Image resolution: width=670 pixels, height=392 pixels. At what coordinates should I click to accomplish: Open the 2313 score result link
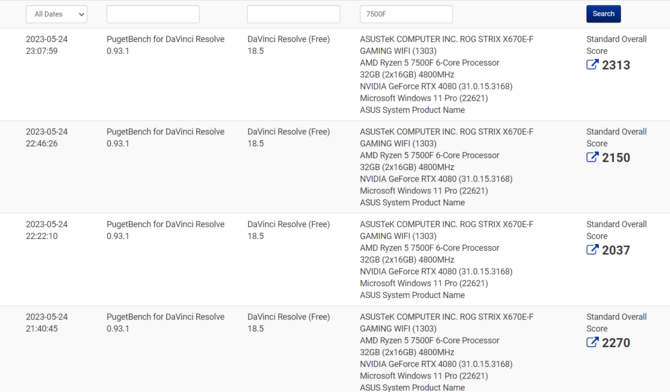click(616, 65)
